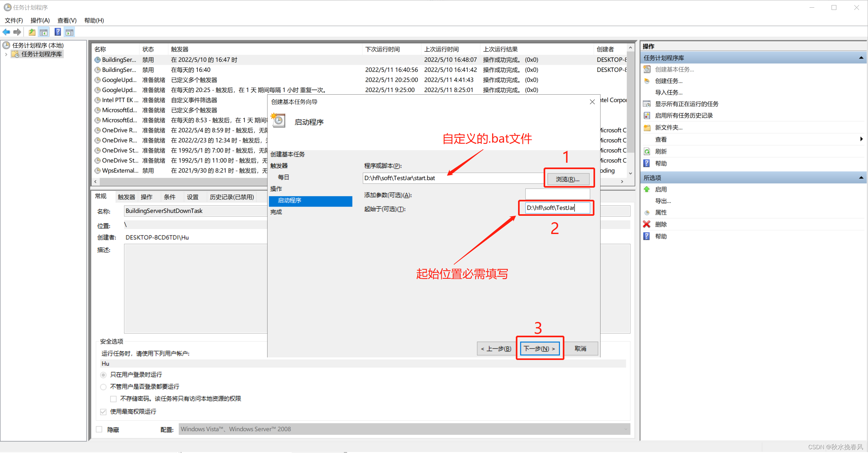This screenshot has width=868, height=453.
Task: Click the 添加参数(可选) input field
Action: pos(558,194)
